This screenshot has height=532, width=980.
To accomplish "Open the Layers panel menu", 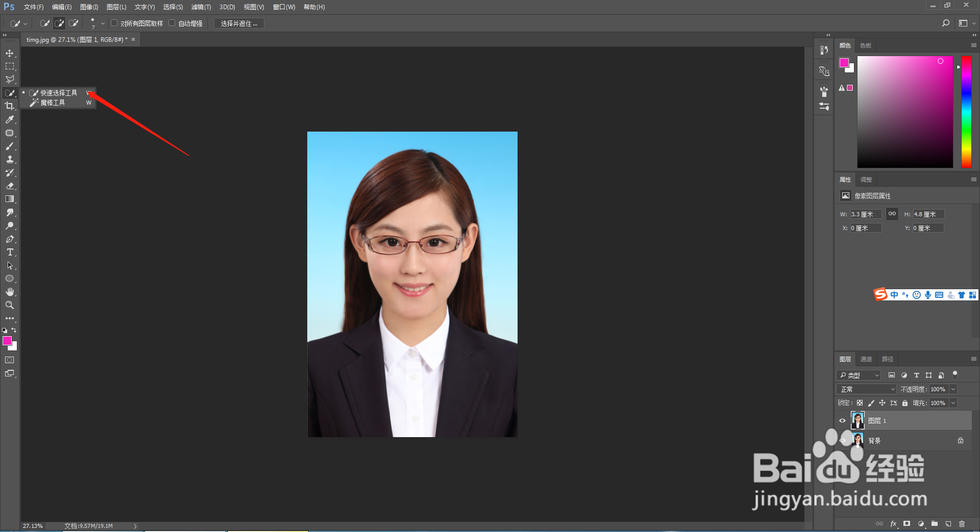I will 973,359.
